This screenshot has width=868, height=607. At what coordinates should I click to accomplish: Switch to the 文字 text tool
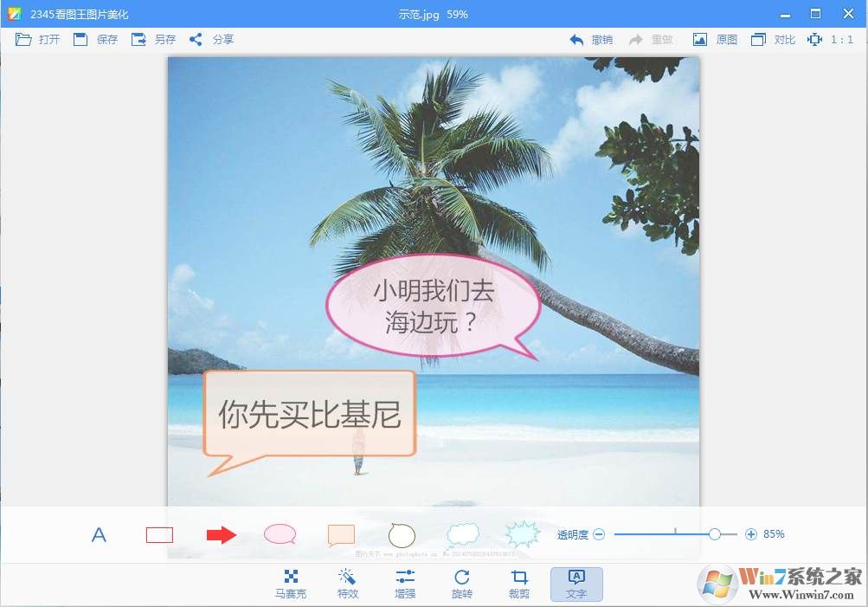[x=576, y=584]
